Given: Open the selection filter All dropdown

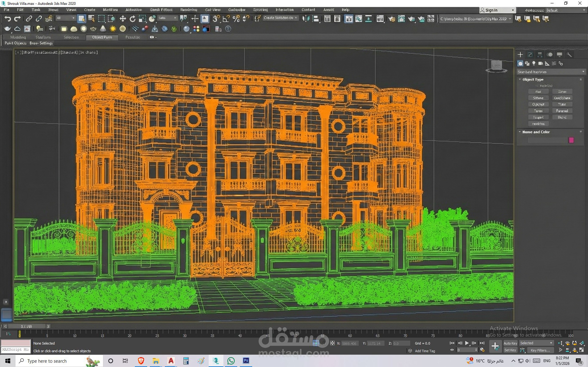Looking at the screenshot, I should (x=66, y=18).
